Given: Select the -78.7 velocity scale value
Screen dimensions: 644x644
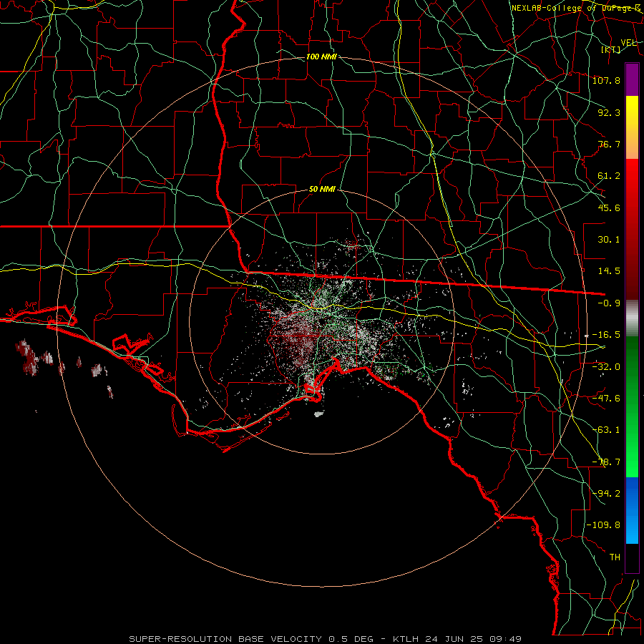Looking at the screenshot, I should pos(606,462).
